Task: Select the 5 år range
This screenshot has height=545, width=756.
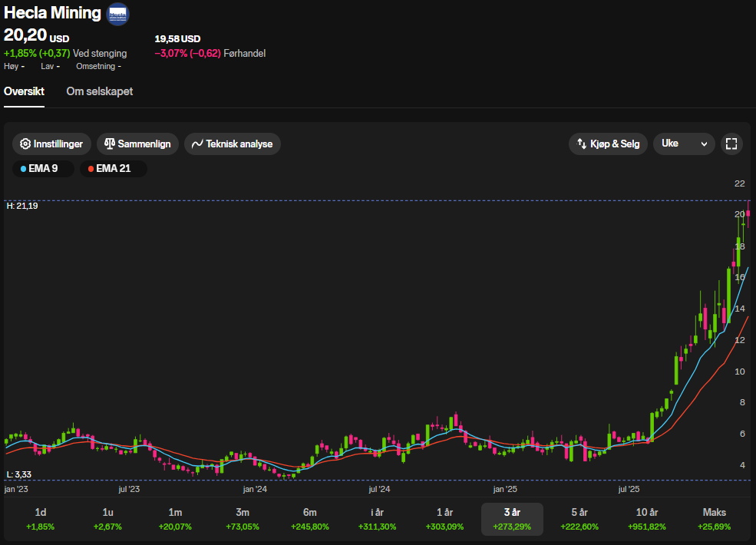Action: coord(579,519)
